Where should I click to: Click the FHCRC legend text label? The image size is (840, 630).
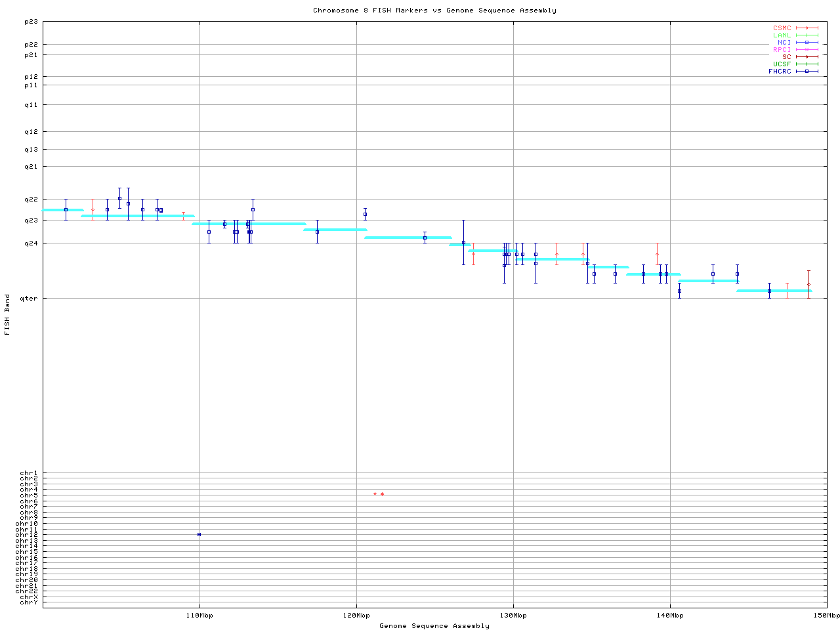pos(780,72)
